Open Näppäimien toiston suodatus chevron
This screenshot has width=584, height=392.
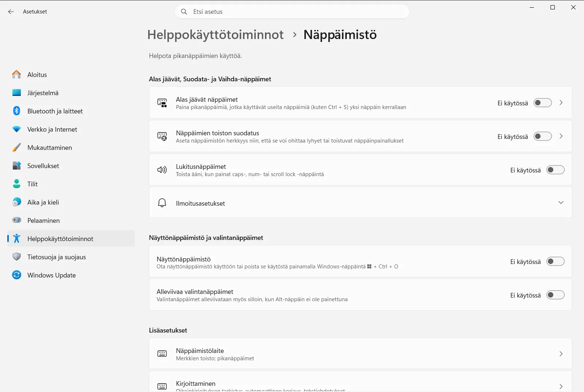click(x=561, y=136)
